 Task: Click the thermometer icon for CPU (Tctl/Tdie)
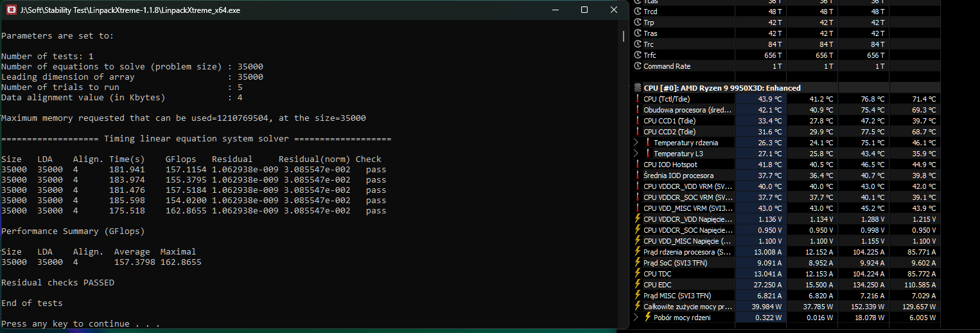638,99
